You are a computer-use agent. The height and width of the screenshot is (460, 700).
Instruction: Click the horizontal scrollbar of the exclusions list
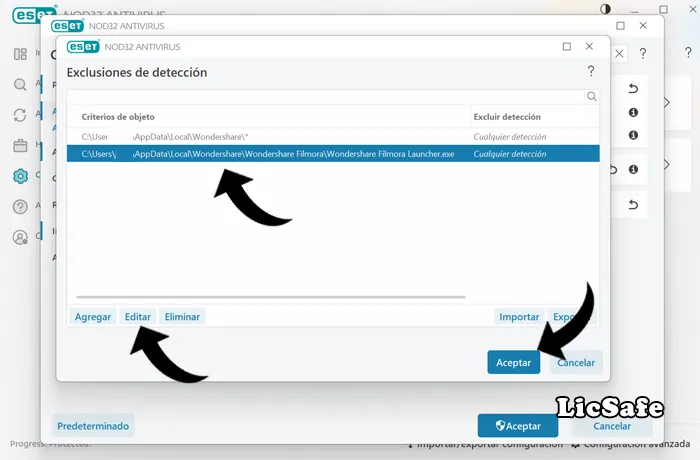pyautogui.click(x=271, y=297)
